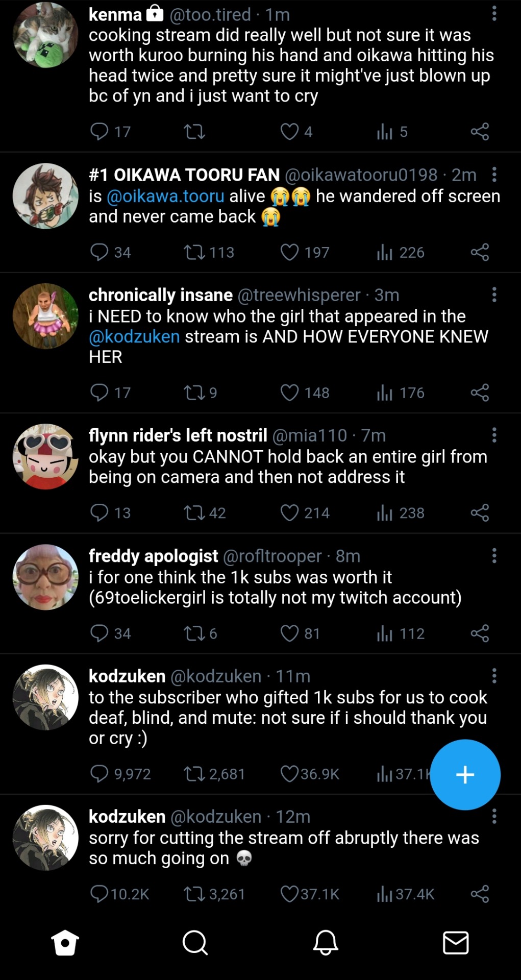Go to the home feed
Screen dimensions: 521x980
pos(65,942)
